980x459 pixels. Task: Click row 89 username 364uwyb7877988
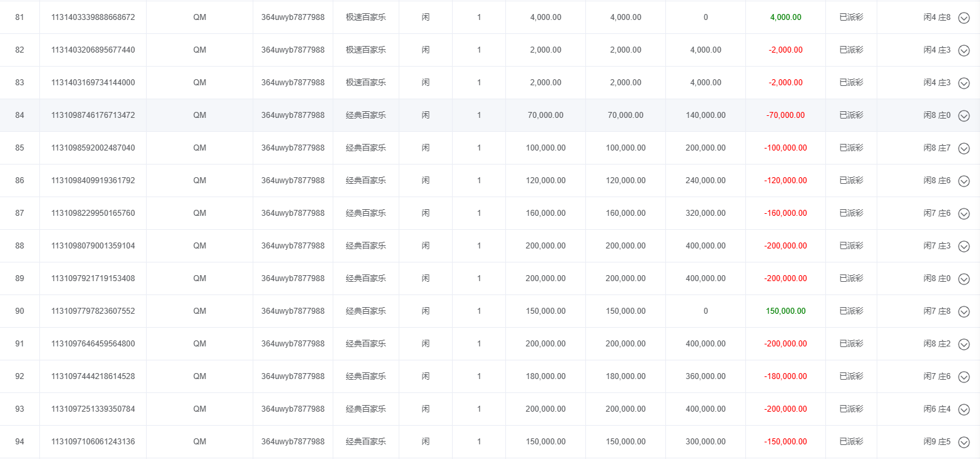pos(293,278)
